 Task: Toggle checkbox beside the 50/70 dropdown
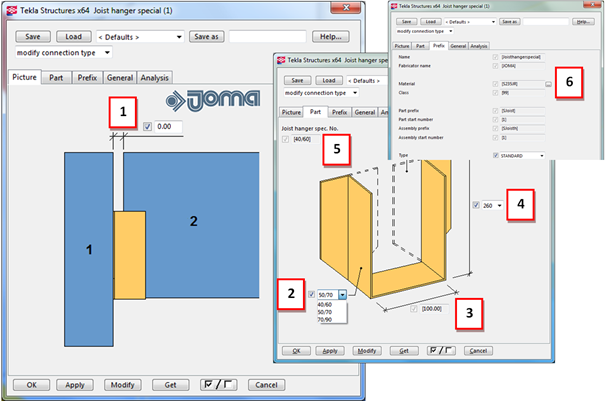tap(312, 294)
